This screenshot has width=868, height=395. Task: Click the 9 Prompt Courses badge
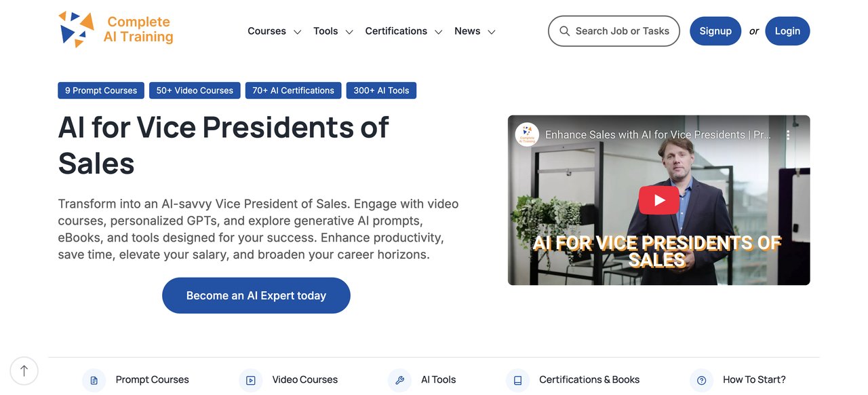pos(101,90)
